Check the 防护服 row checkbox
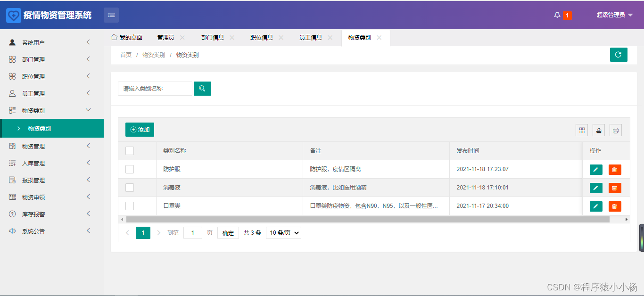 point(130,169)
